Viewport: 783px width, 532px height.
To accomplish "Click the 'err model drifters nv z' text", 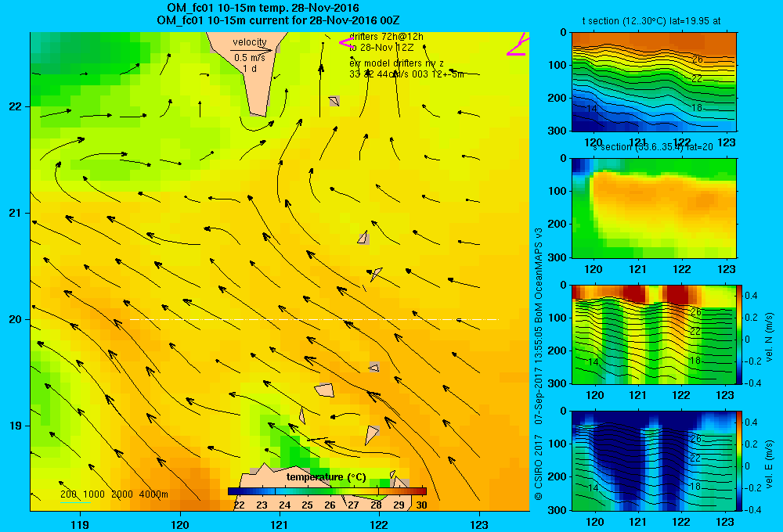I will (396, 63).
